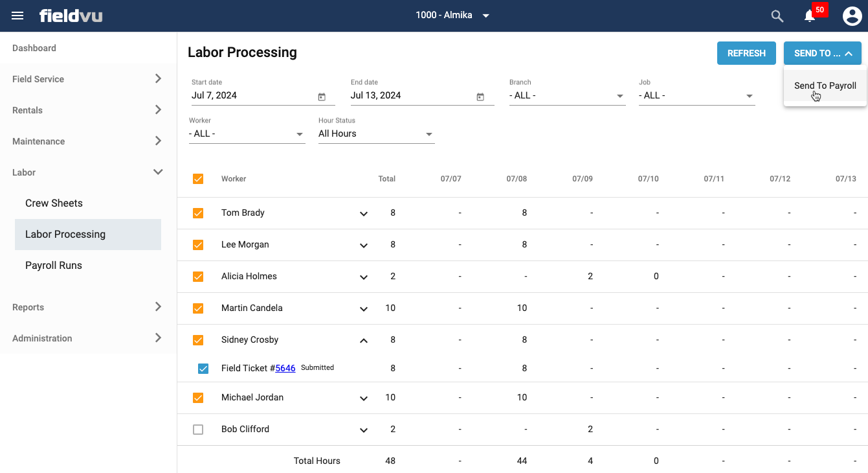The image size is (868, 473).
Task: Open Crew Sheets page
Action: (x=88, y=203)
